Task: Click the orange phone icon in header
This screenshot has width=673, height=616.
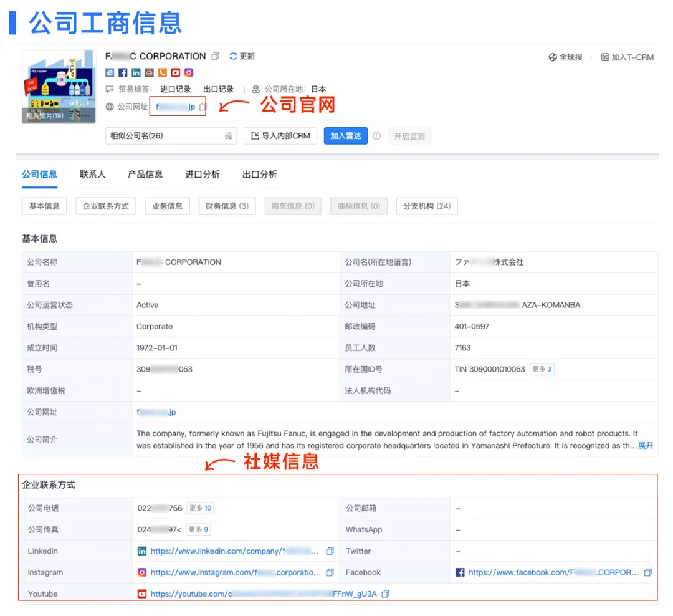Action: [162, 72]
